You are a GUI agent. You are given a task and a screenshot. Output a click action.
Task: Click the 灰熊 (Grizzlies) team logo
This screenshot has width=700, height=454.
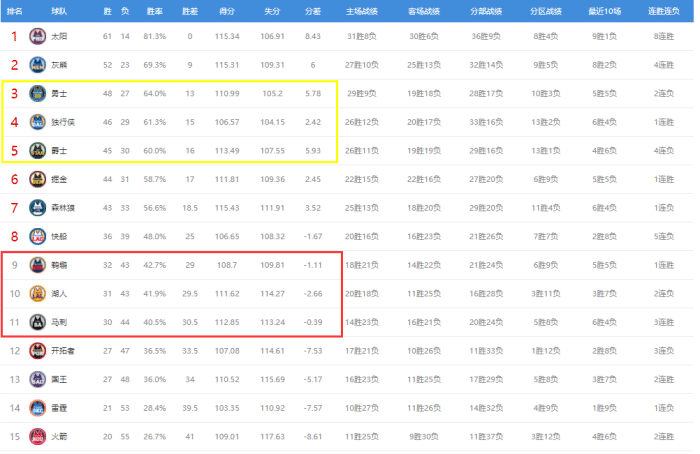coord(37,64)
